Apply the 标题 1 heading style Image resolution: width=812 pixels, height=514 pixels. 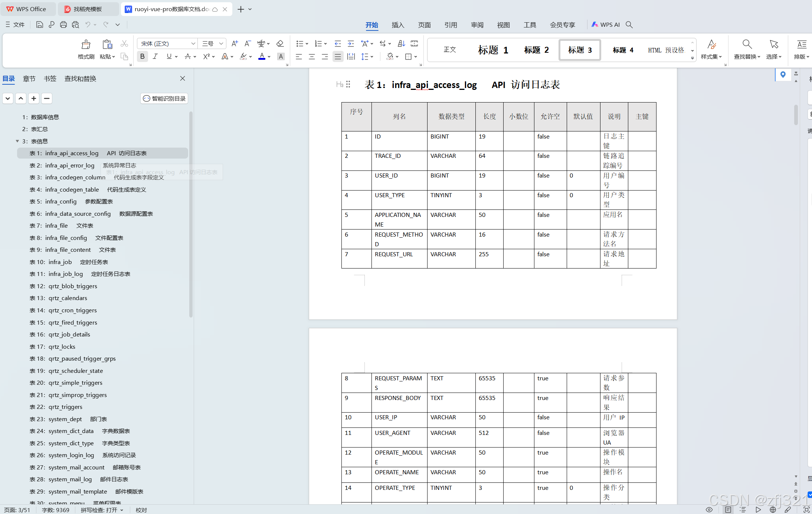click(x=493, y=50)
